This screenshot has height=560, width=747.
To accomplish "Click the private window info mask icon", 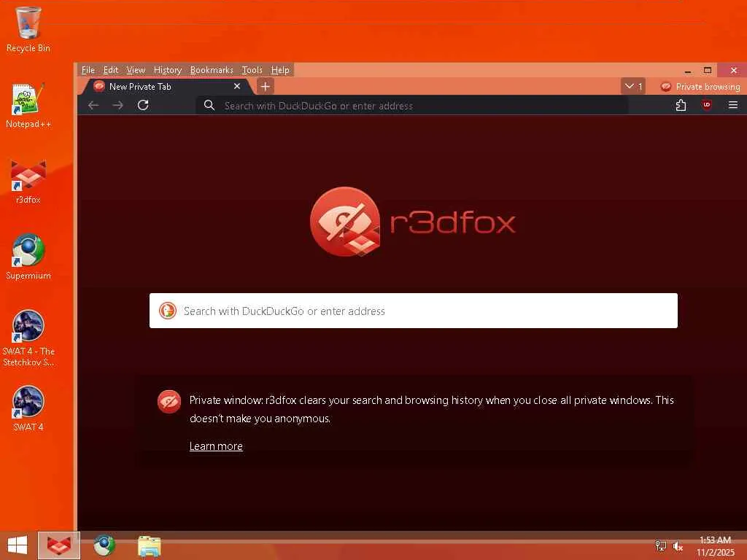I will coord(169,402).
